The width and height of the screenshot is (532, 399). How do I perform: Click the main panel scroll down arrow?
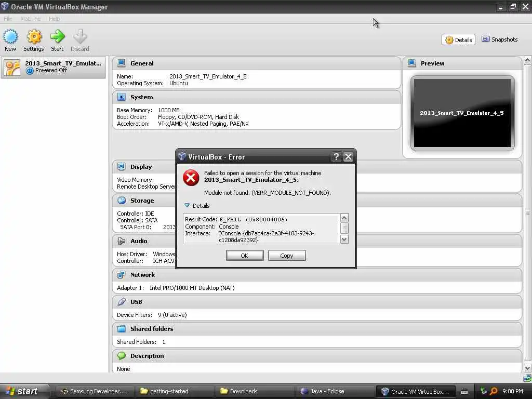(528, 368)
